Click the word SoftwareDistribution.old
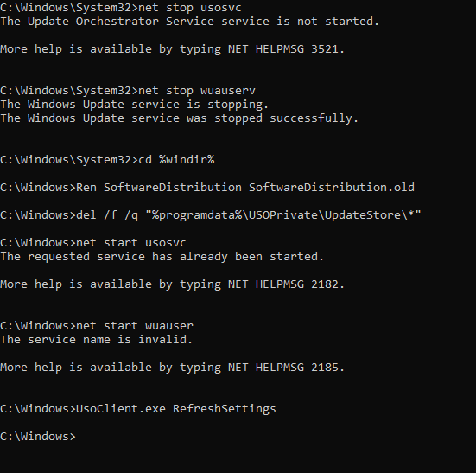 coord(332,188)
